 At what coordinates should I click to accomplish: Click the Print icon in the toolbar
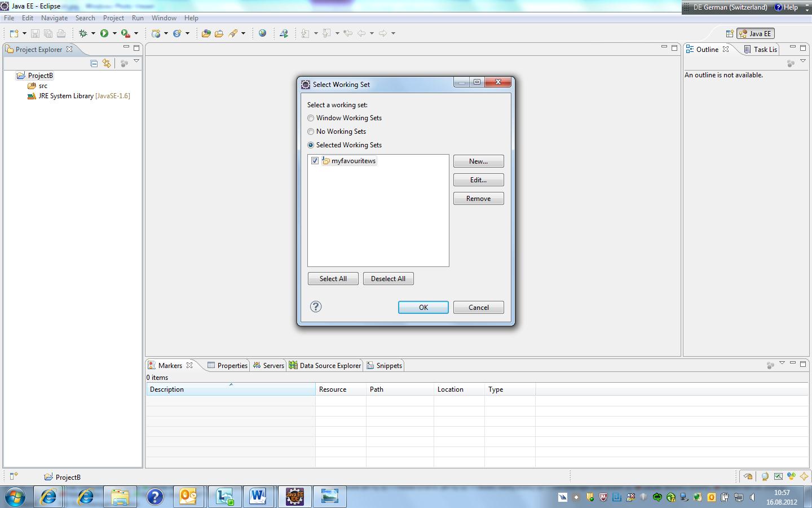[61, 33]
